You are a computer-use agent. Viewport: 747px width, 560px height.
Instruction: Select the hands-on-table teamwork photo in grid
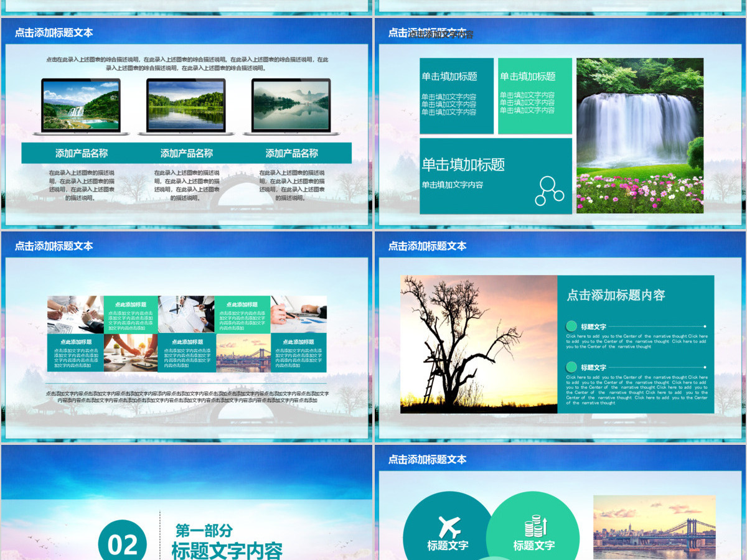131,353
